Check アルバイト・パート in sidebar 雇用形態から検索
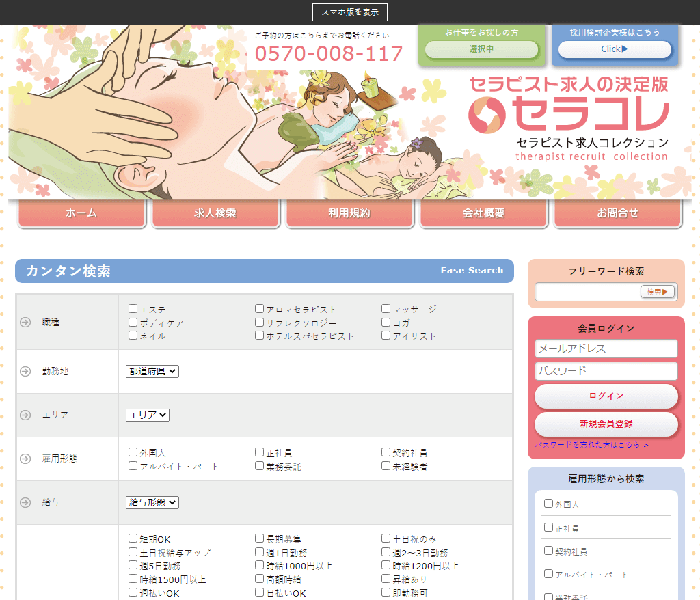Viewport: 700px width, 600px height. coord(548,574)
